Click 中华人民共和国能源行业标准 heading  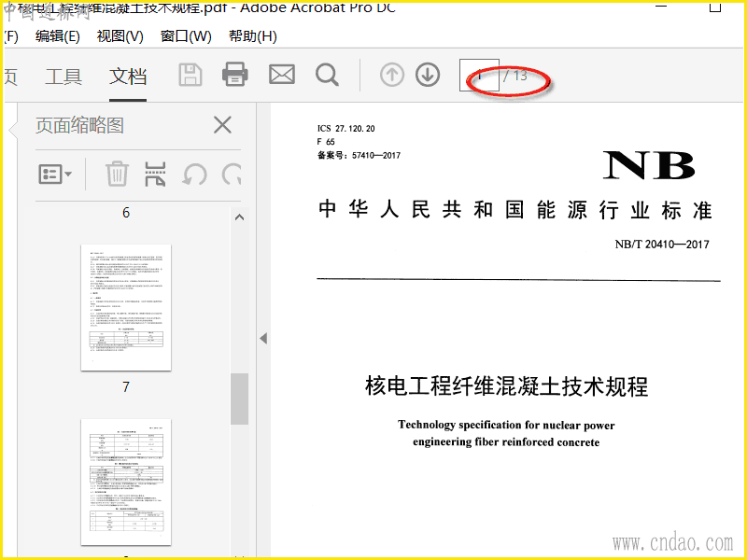pos(515,210)
